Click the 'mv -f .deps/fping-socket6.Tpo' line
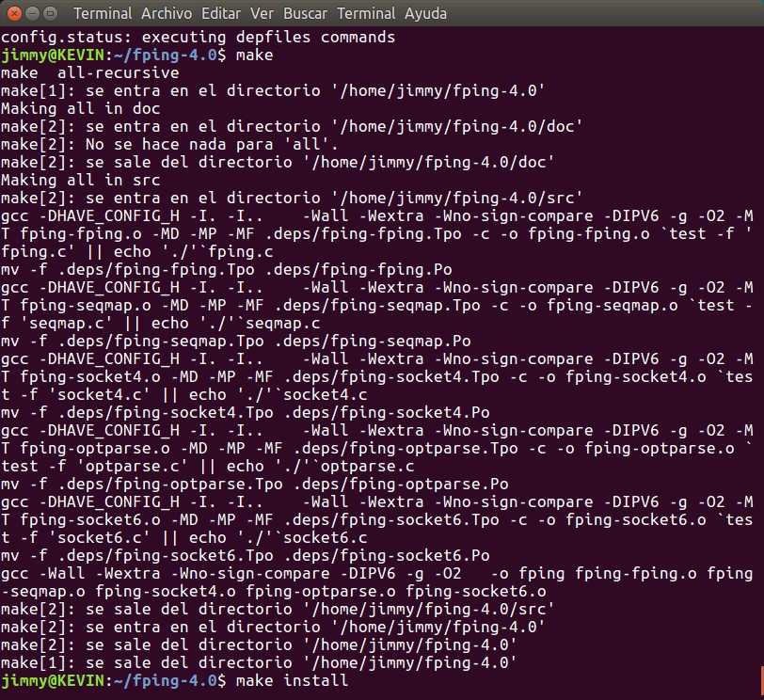Viewport: 764px width, 700px height. pos(245,555)
